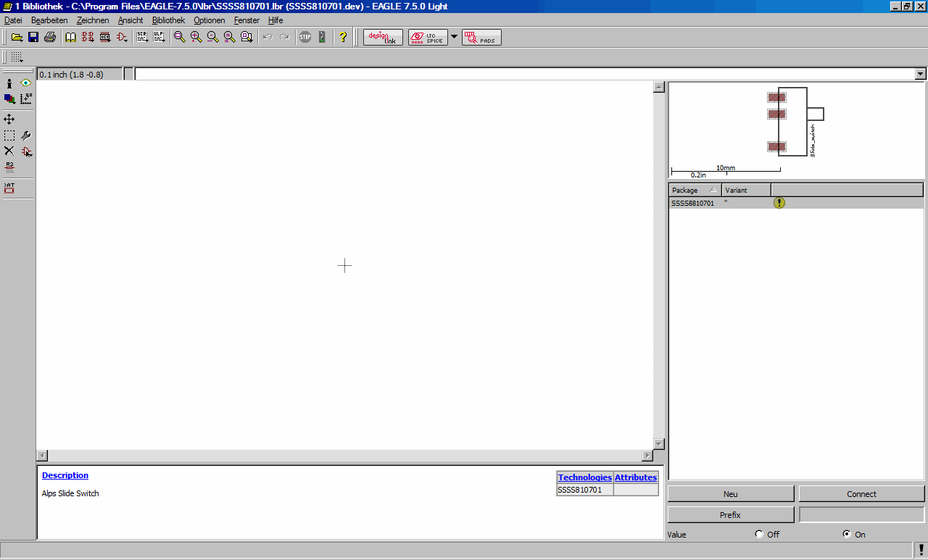Open the Package editor icon
Screen dimensions: 928x560
point(105,37)
